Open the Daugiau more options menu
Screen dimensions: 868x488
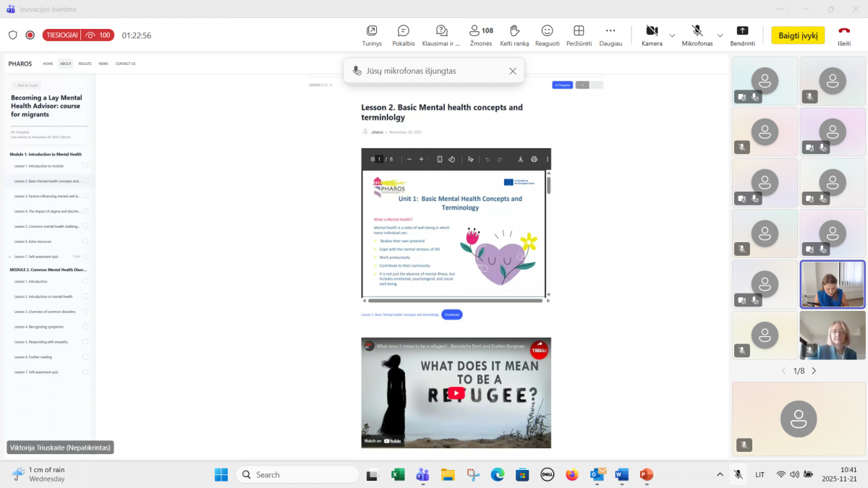point(610,31)
